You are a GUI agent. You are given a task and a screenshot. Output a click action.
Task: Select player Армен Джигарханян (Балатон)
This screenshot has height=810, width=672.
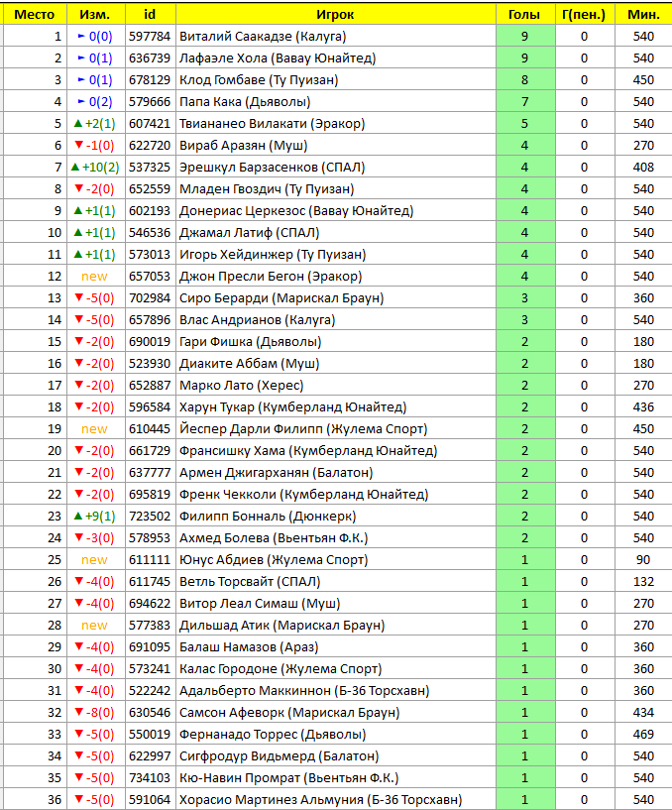coord(276,473)
